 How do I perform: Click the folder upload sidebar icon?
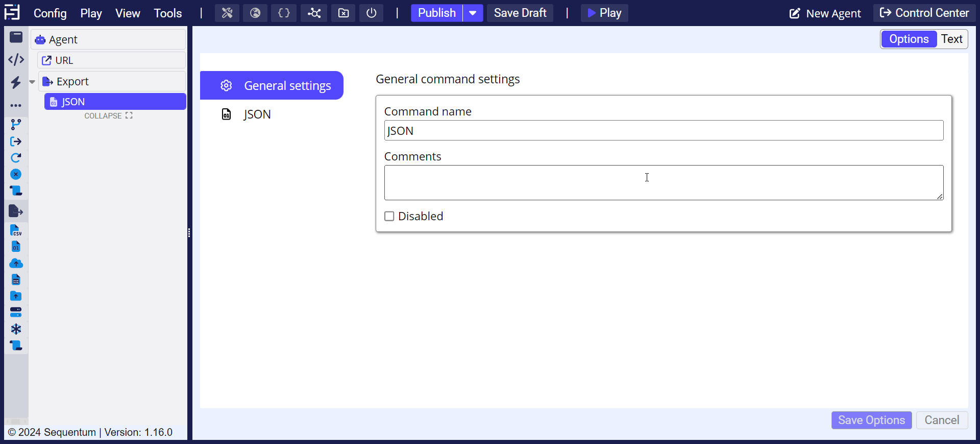click(16, 296)
